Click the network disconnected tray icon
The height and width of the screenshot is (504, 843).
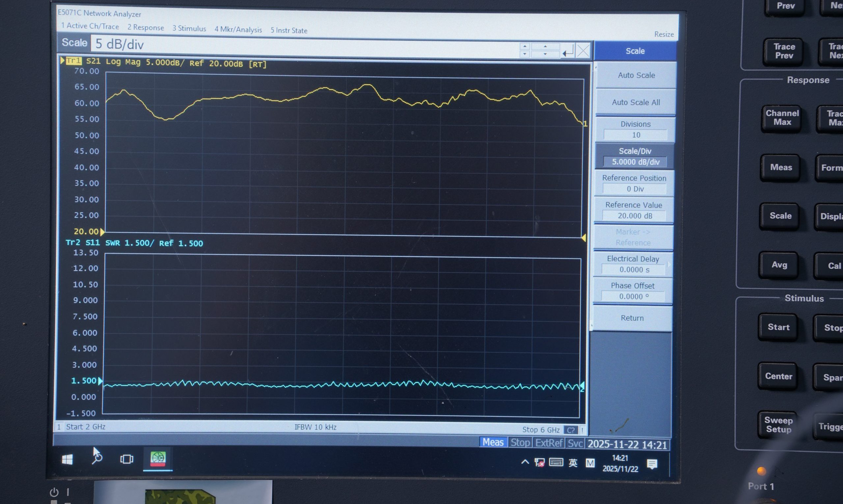pos(539,463)
